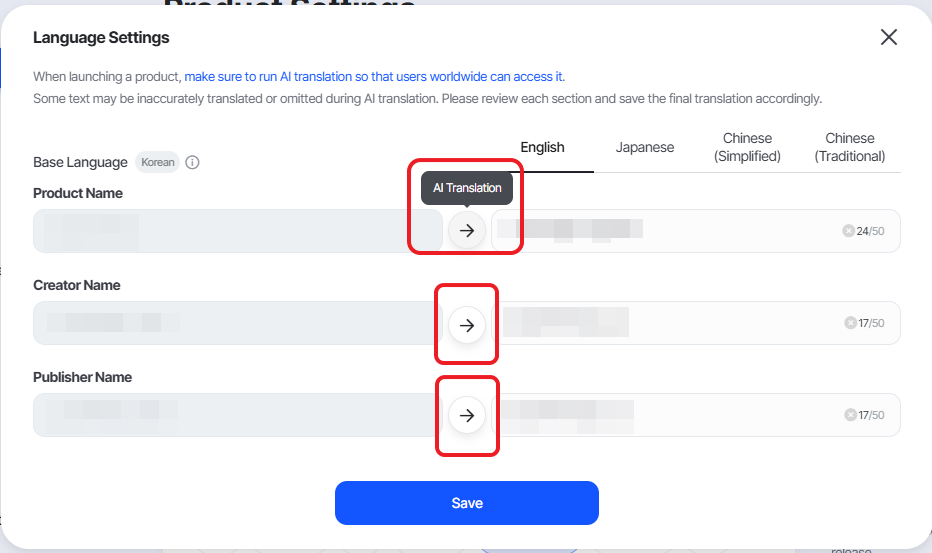This screenshot has width=932, height=553.
Task: Click the AI translation arrow for Product Name
Action: point(467,230)
